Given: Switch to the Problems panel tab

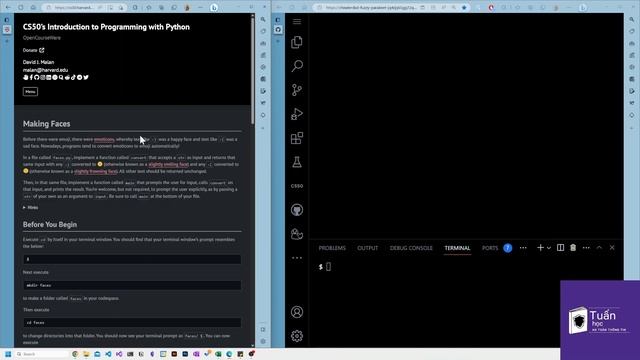Looking at the screenshot, I should point(332,248).
